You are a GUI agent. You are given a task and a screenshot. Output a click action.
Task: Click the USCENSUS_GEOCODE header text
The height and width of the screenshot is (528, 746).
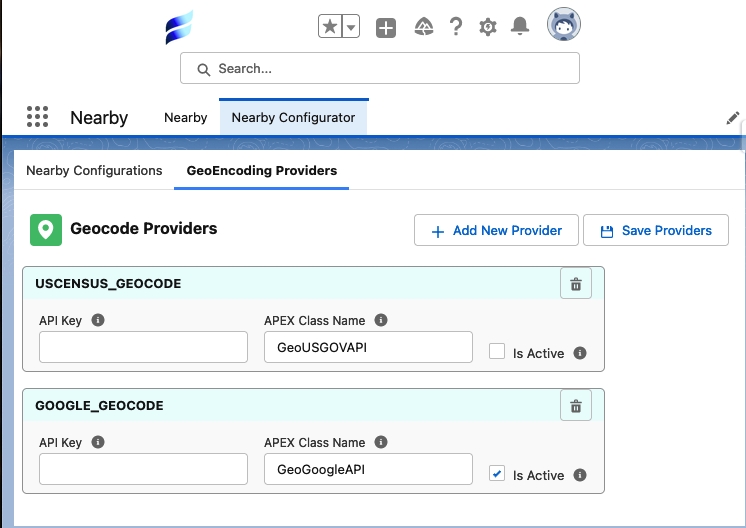(x=108, y=284)
